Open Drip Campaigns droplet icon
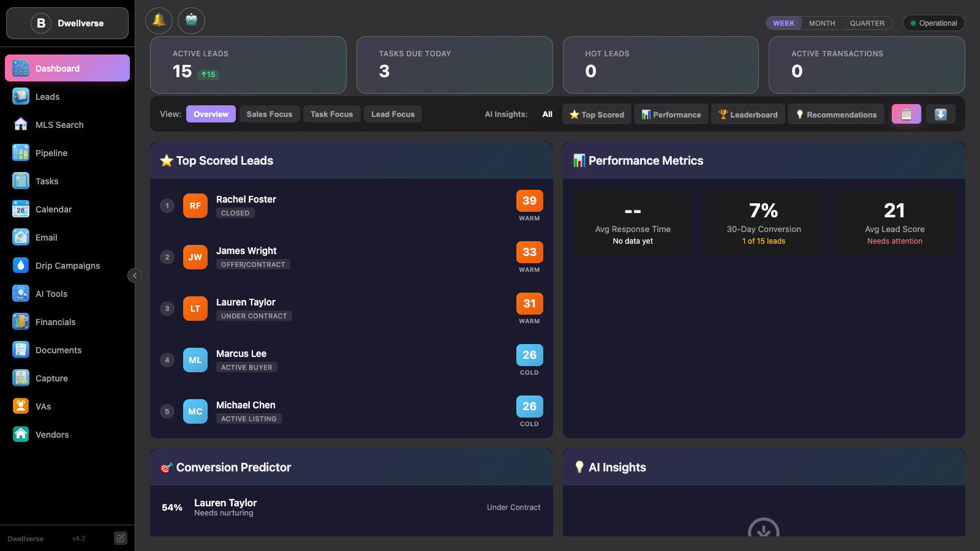The image size is (980, 551). (x=21, y=266)
